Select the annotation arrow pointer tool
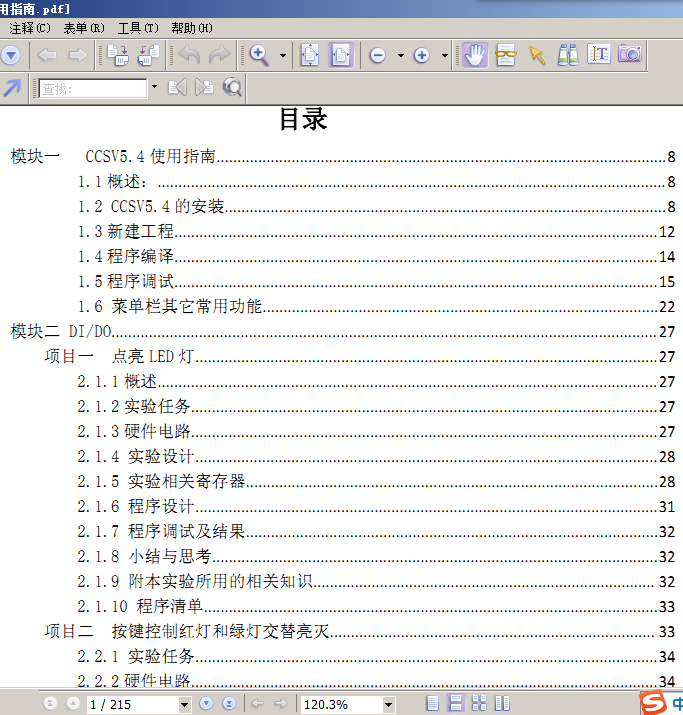This screenshot has height=715, width=683. pos(537,56)
